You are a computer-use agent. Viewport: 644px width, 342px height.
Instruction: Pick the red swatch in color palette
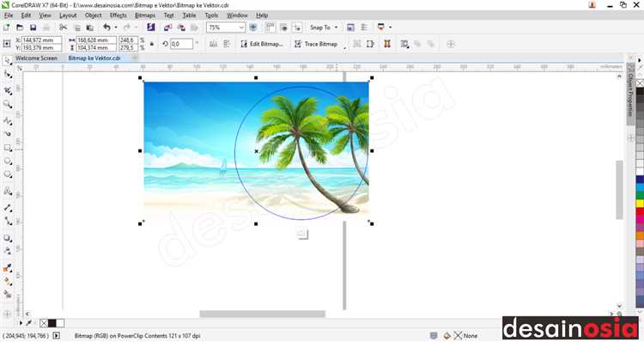click(x=640, y=211)
